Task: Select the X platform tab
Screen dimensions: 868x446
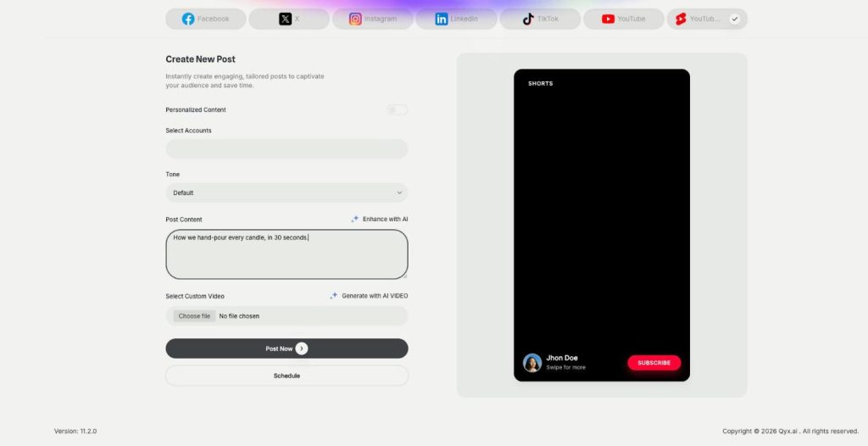Action: pyautogui.click(x=289, y=19)
